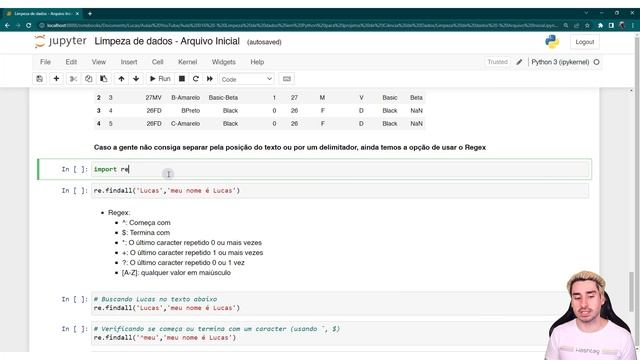Copy selected cells icon
This screenshot has height=360, width=640.
(x=89, y=79)
